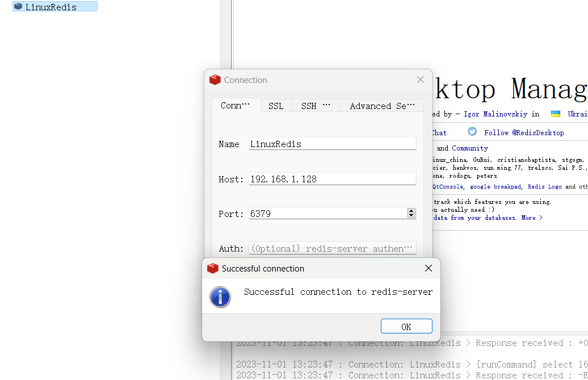The image size is (588, 380).
Task: Open Follow @RedisDesktop link
Action: [x=524, y=133]
